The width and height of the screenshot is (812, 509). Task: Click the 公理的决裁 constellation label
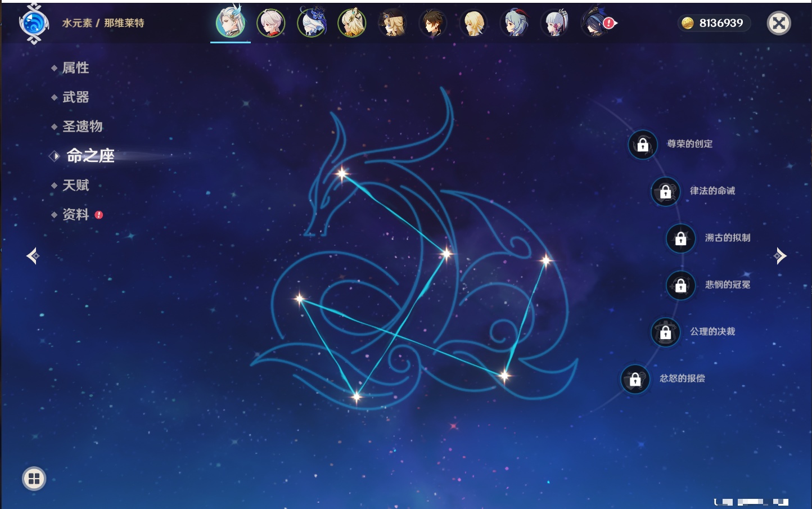(x=712, y=331)
